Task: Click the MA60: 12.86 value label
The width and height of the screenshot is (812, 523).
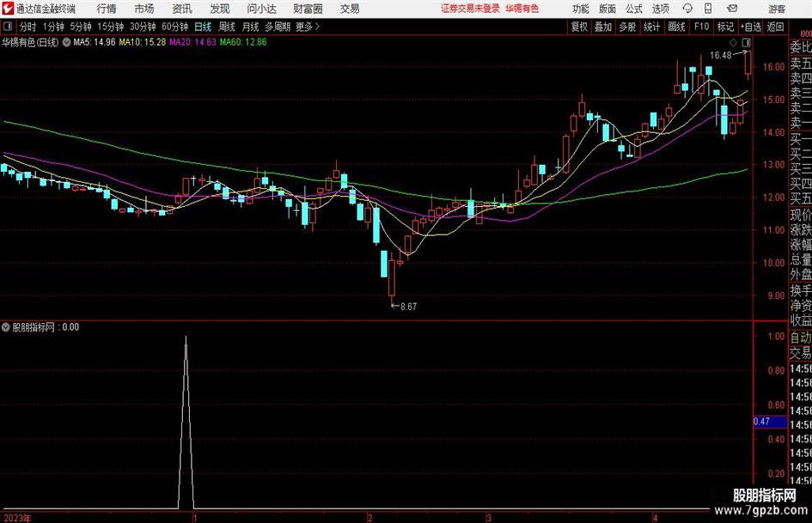Action: [x=243, y=42]
